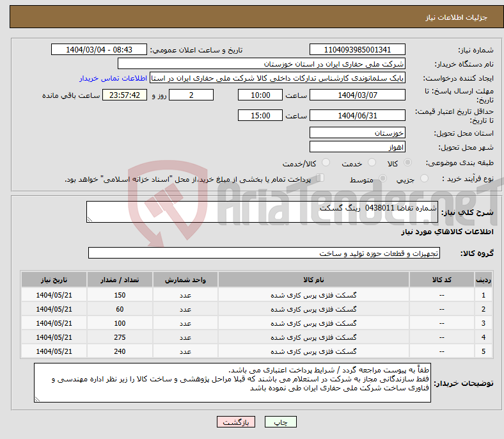
Task: Select the متوسط purchase type radio
Action: click(x=381, y=180)
